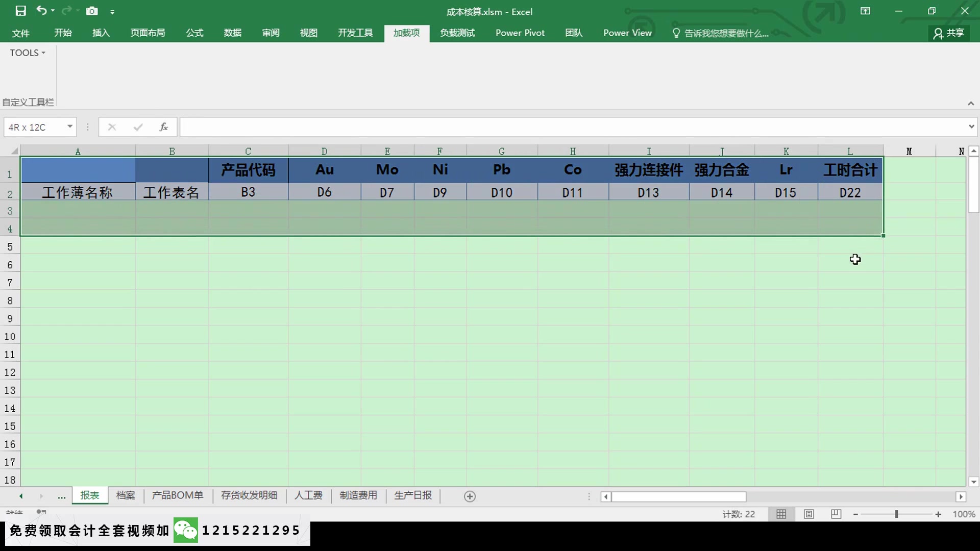Click the 产品代码 header cell

[248, 170]
